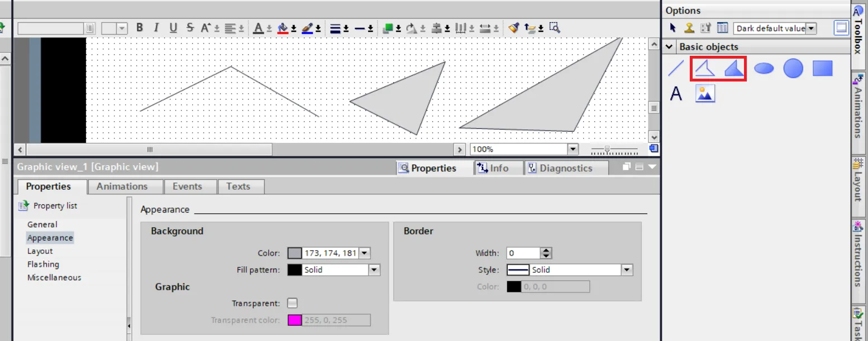Click the bring-to-front order icon
868x341 pixels.
tap(387, 28)
